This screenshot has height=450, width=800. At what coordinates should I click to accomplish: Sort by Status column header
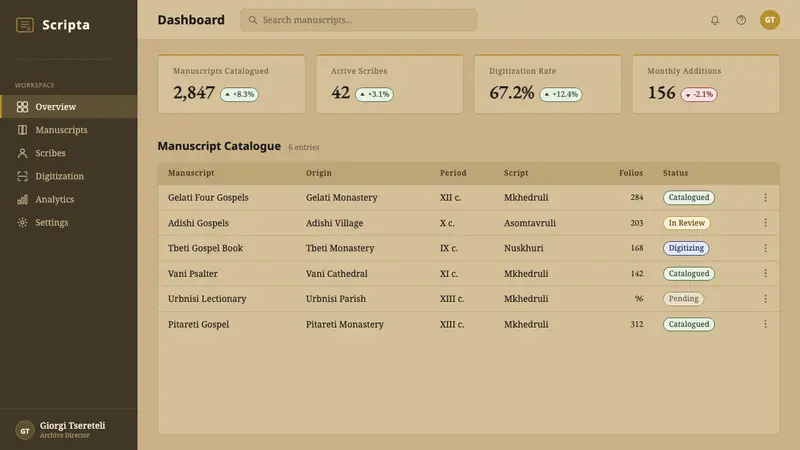(x=676, y=173)
